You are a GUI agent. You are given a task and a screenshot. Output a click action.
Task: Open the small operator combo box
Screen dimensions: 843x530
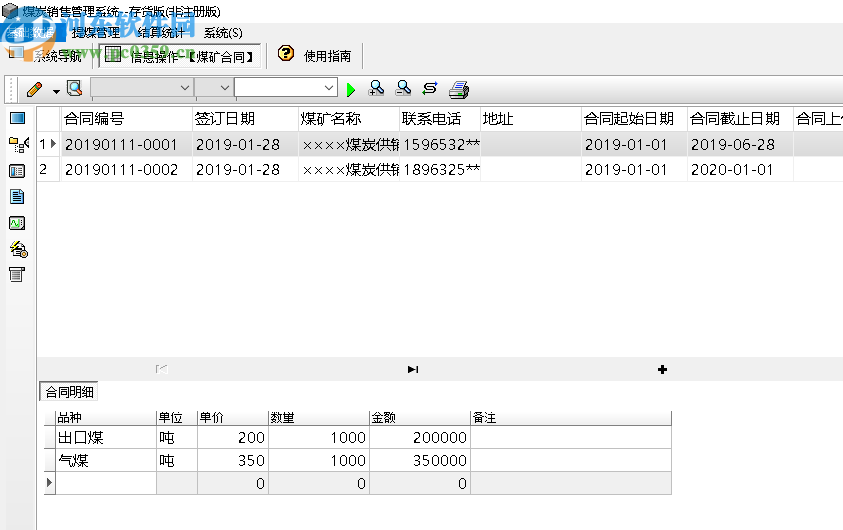click(214, 88)
